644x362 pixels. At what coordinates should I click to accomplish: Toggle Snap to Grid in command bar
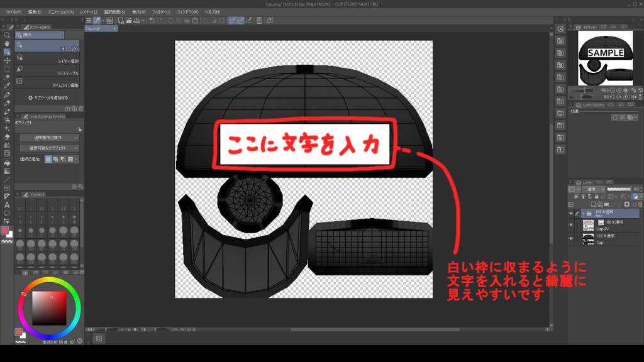point(249,20)
